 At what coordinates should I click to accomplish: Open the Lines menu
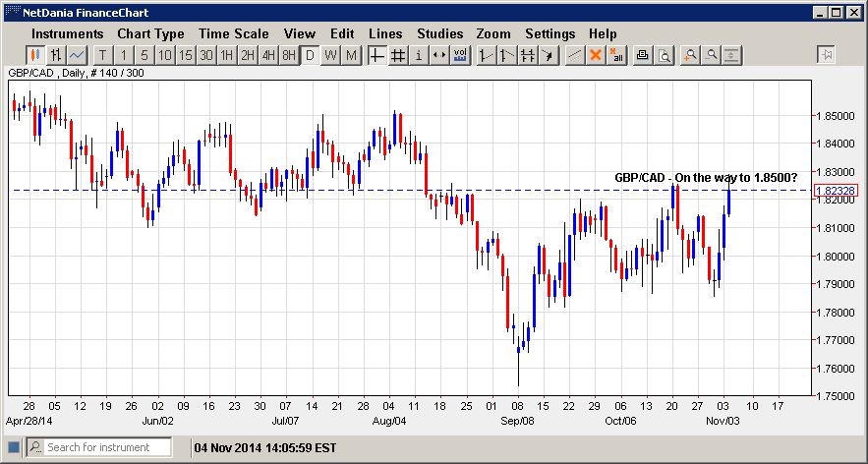pyautogui.click(x=385, y=33)
